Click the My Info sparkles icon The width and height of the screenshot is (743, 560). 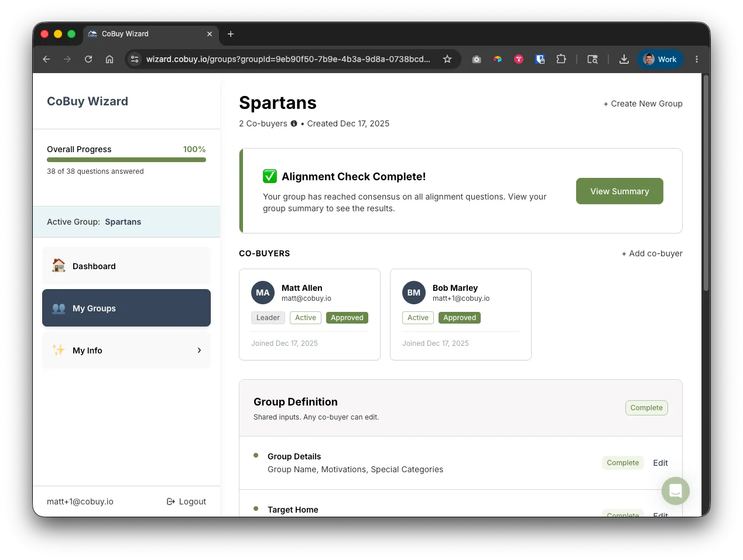[59, 350]
